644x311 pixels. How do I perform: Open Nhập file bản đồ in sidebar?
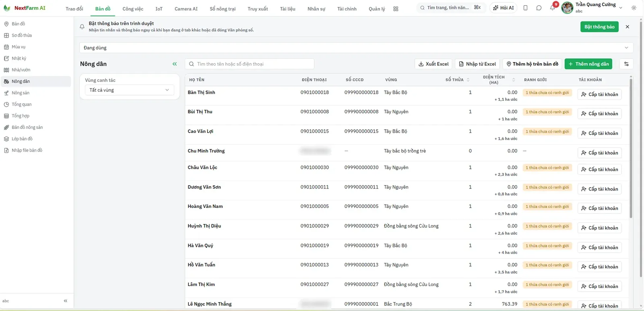click(36, 150)
